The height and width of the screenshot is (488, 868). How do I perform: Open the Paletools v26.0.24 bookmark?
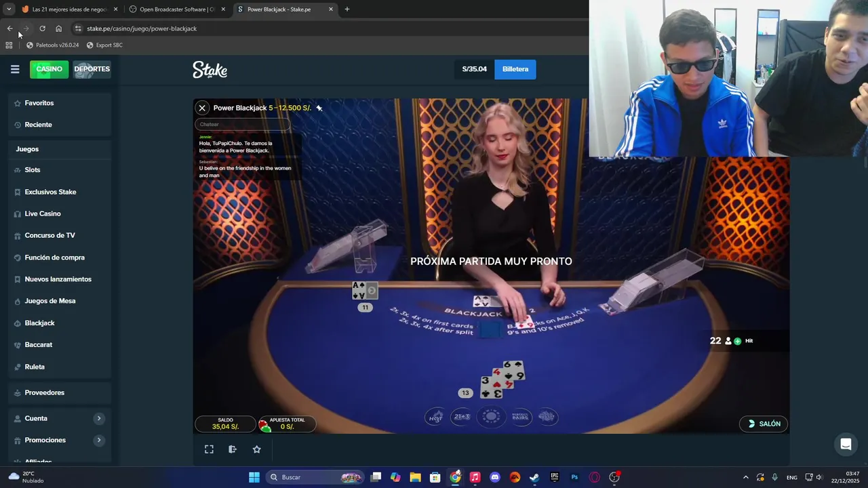(x=52, y=45)
